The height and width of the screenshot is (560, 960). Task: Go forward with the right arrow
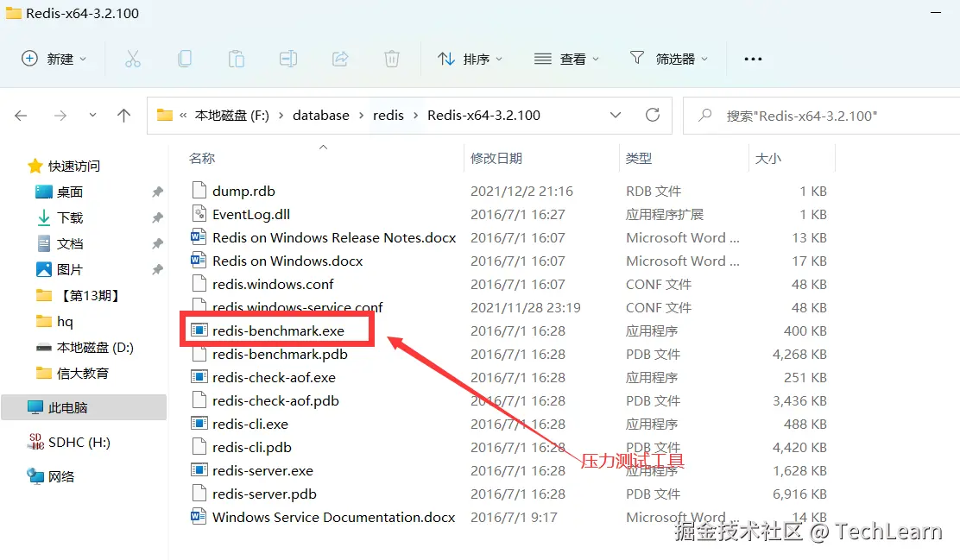point(60,115)
